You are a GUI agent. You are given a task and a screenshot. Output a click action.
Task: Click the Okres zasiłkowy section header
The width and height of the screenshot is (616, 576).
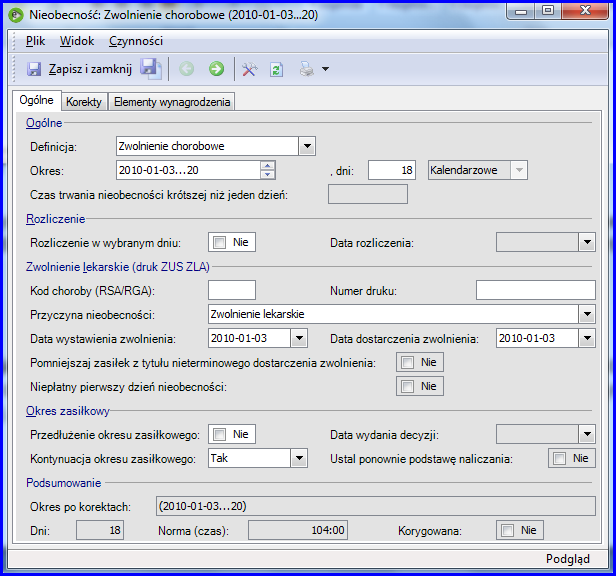click(x=68, y=411)
